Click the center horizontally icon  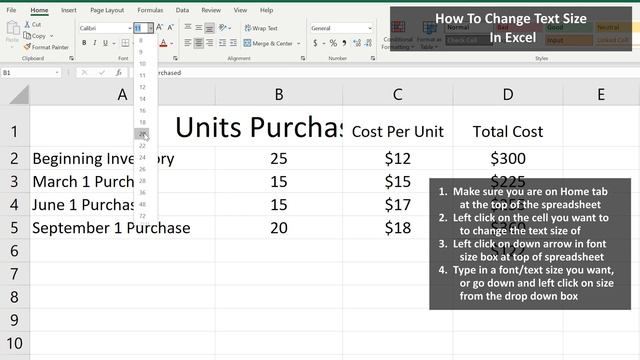point(198,42)
